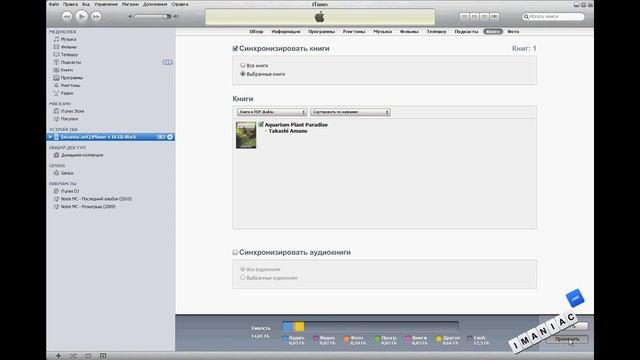This screenshot has width=640, height=360.
Task: Click the Next track button
Action: (96, 16)
